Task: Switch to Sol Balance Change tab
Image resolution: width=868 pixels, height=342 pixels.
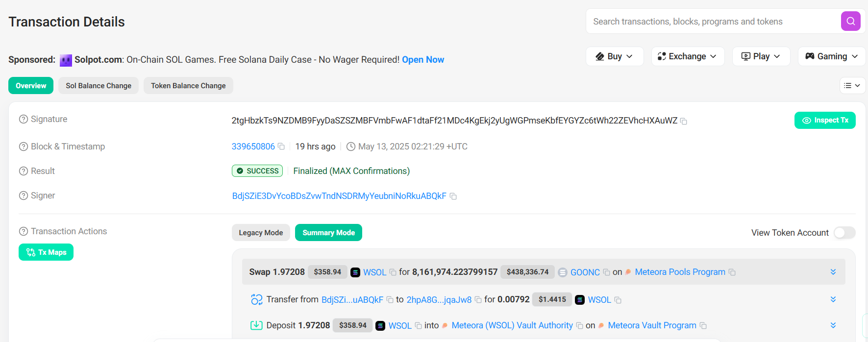Action: click(99, 86)
